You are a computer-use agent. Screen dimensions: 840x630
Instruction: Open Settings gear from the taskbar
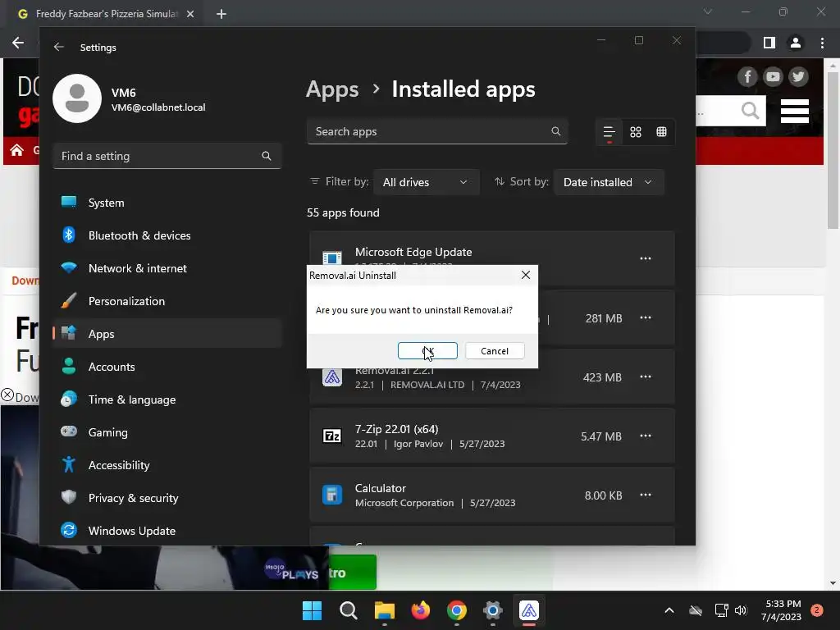[493, 610]
